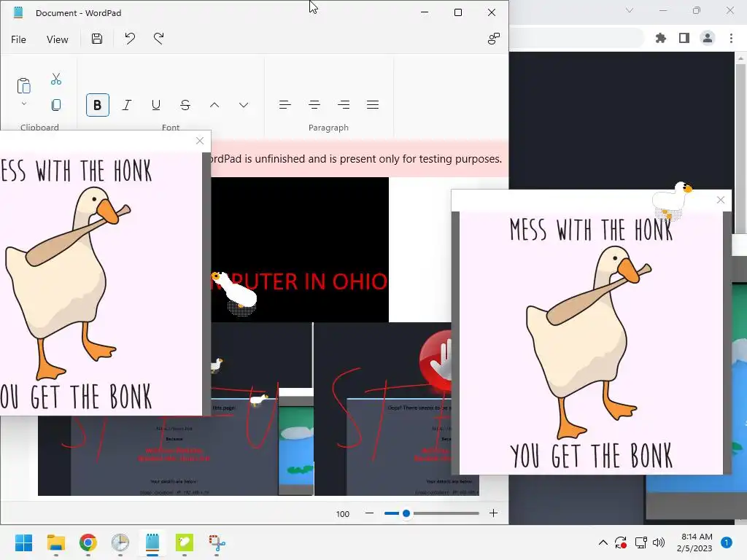Zoom out with the minus button
This screenshot has width=747, height=560.
(369, 513)
